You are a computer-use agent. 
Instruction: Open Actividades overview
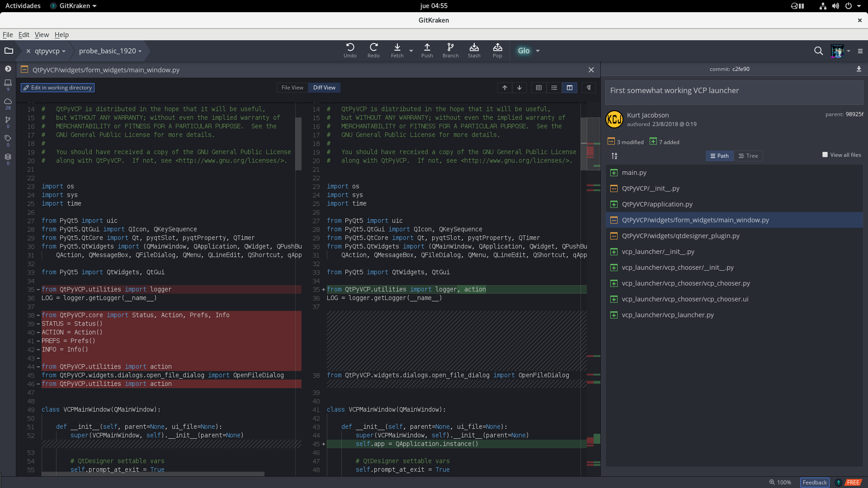click(23, 6)
